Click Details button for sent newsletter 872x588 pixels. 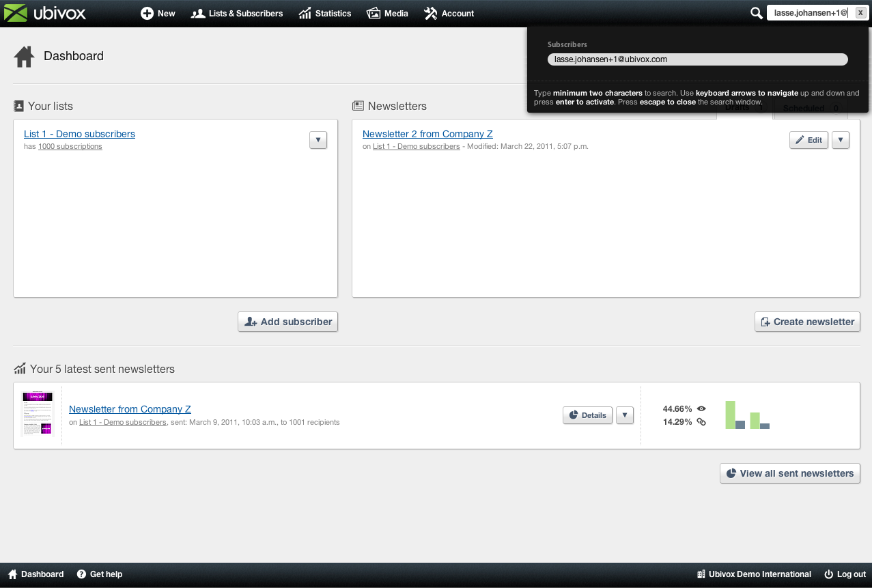[x=587, y=415]
